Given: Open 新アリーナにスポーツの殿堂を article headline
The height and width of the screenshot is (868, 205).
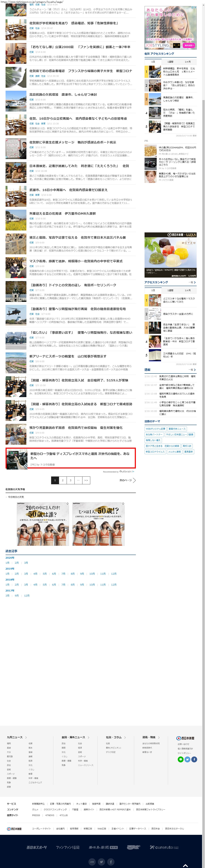Looking at the screenshot, I should point(68,356).
